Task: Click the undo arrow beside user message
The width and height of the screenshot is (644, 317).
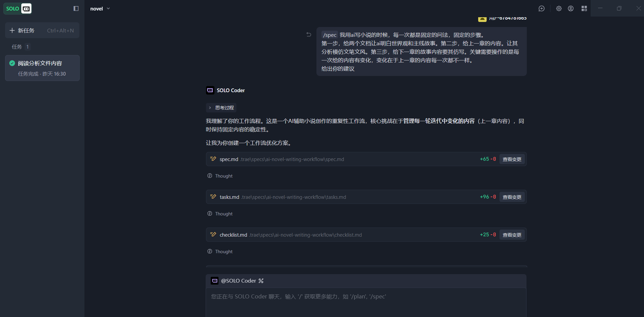Action: (x=309, y=34)
